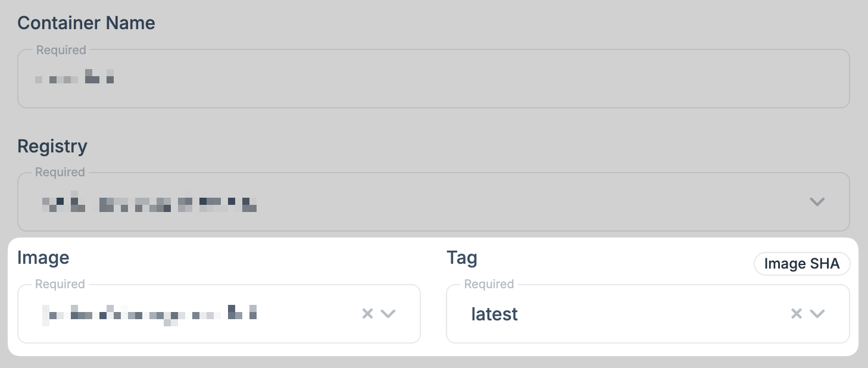The width and height of the screenshot is (868, 368).
Task: Click the Image SHA pill button
Action: click(802, 263)
